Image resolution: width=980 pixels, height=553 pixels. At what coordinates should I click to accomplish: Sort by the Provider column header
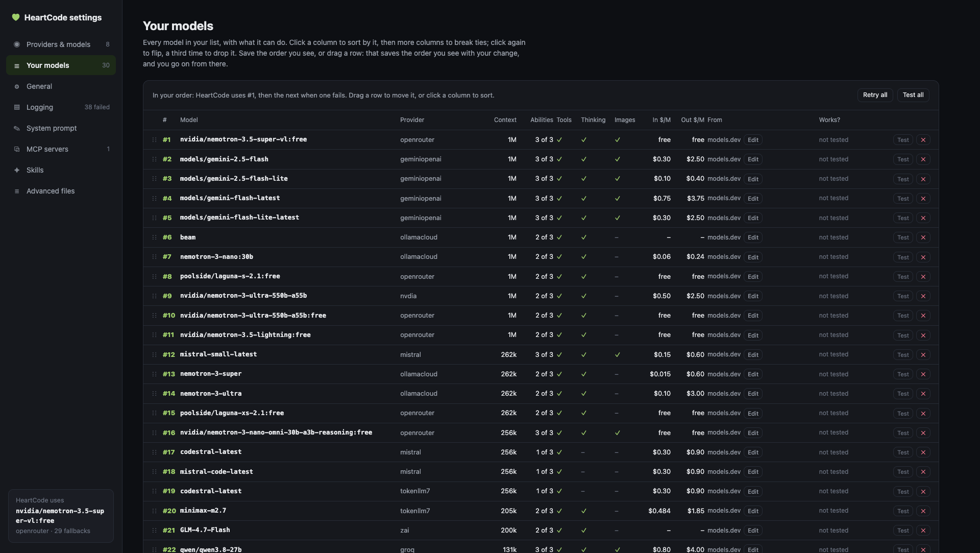pyautogui.click(x=412, y=120)
